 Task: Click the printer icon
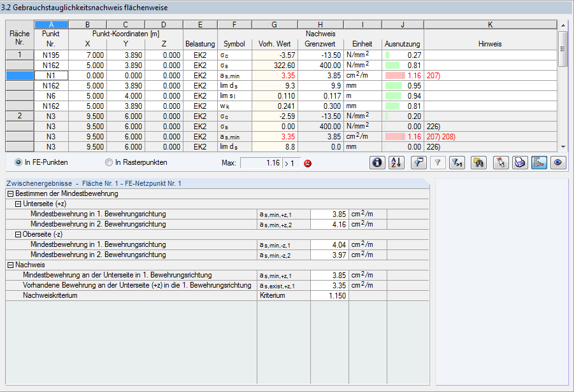[520, 162]
